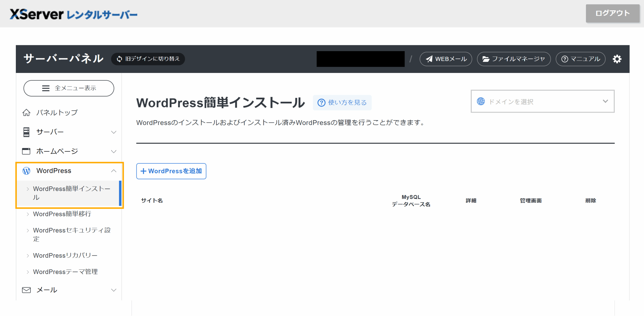Screen dimensions: 644x316
Task: Click the ログアウト button
Action: coord(612,13)
